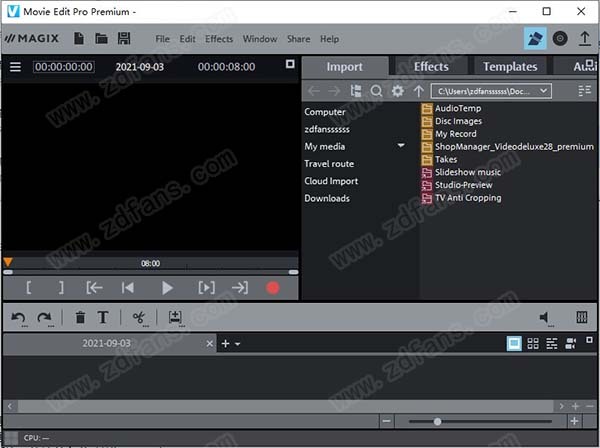Switch to the Effects tab in media pool
600x448 pixels.
431,67
